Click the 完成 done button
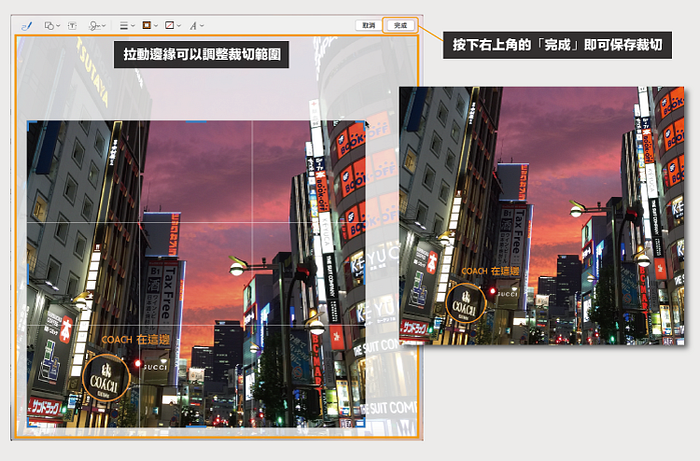Screen dimensions: 700x461 (400, 25)
